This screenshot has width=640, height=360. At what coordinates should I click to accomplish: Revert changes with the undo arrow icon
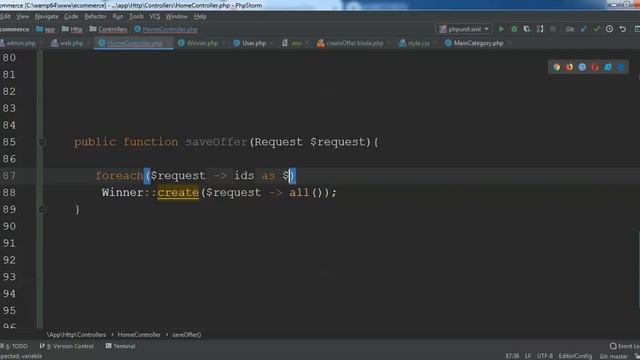point(622,29)
